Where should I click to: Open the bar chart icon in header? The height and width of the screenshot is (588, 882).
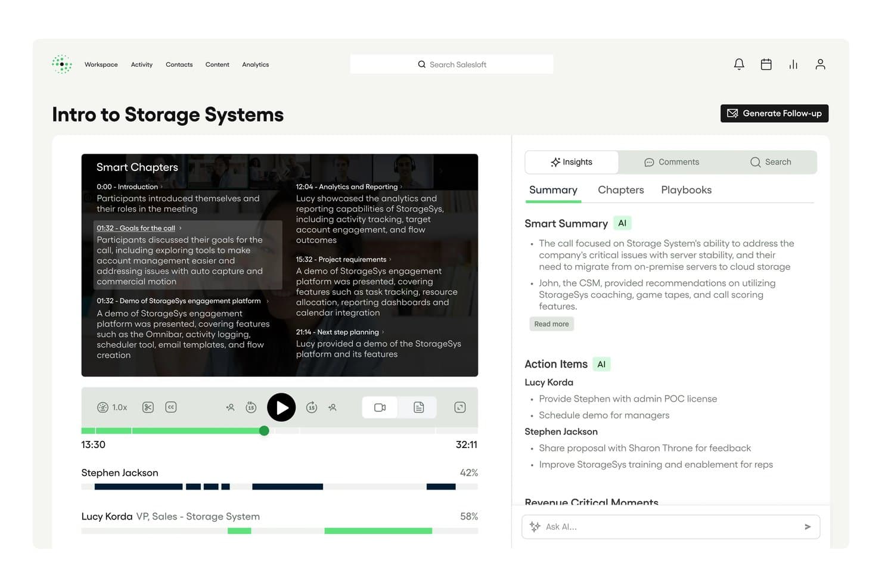point(793,64)
